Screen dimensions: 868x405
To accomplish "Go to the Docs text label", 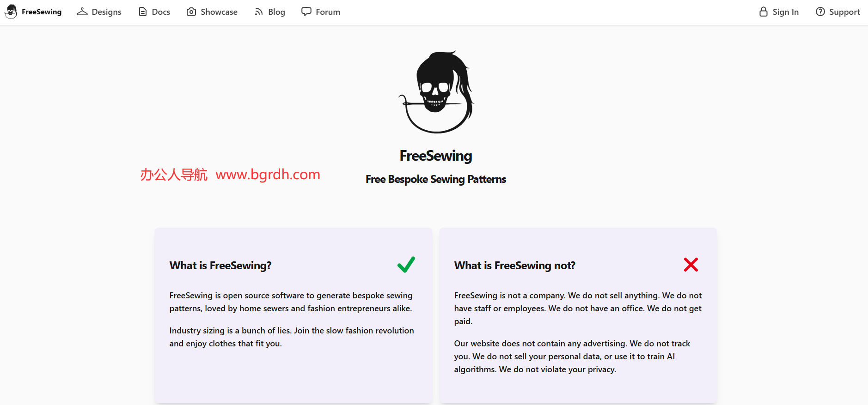I will (161, 12).
